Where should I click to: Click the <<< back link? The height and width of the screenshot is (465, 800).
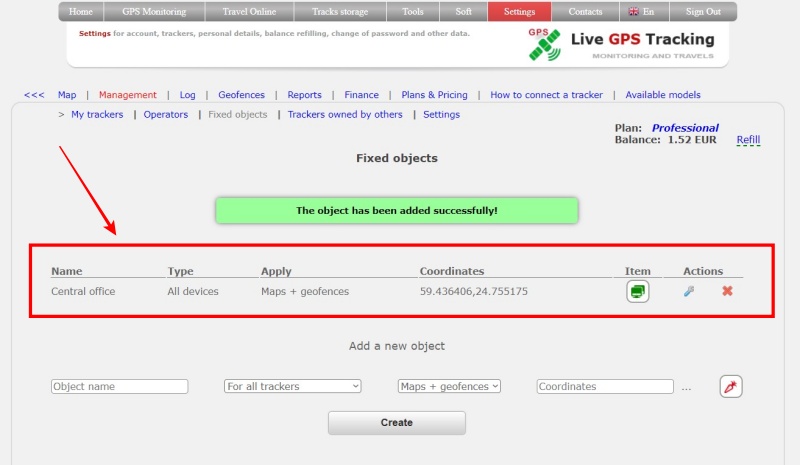[x=34, y=95]
